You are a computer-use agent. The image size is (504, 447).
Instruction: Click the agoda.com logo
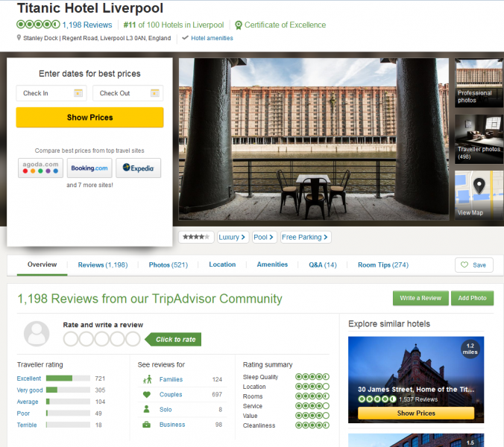click(40, 168)
